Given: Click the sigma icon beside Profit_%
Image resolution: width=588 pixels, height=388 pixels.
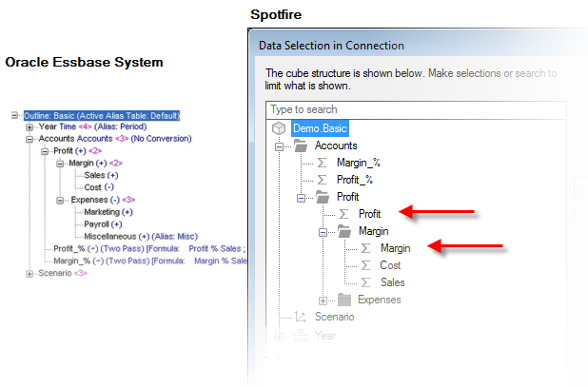Looking at the screenshot, I should click(322, 180).
